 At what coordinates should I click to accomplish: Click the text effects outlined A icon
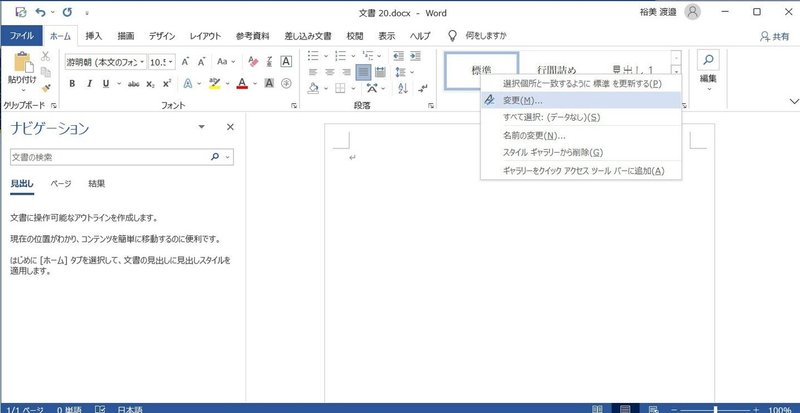(188, 84)
